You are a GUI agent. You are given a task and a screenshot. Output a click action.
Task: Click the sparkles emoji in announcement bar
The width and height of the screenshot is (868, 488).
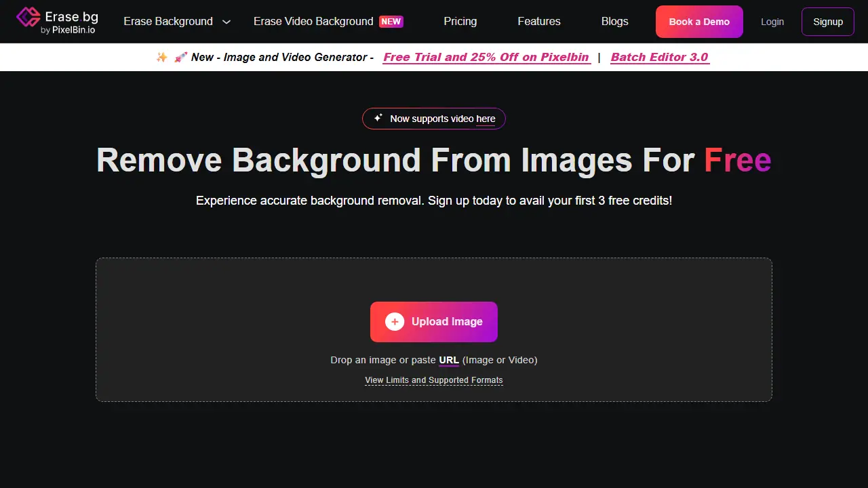coord(162,57)
